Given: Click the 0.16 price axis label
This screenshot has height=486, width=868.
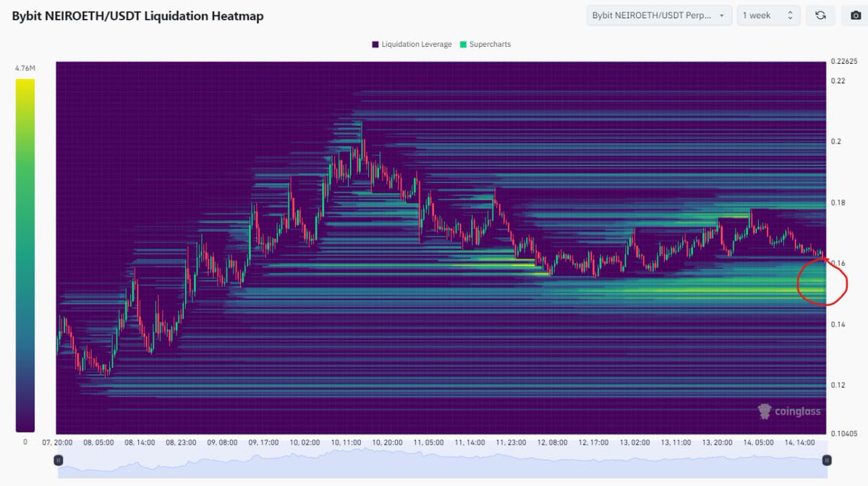Looking at the screenshot, I should (x=838, y=263).
